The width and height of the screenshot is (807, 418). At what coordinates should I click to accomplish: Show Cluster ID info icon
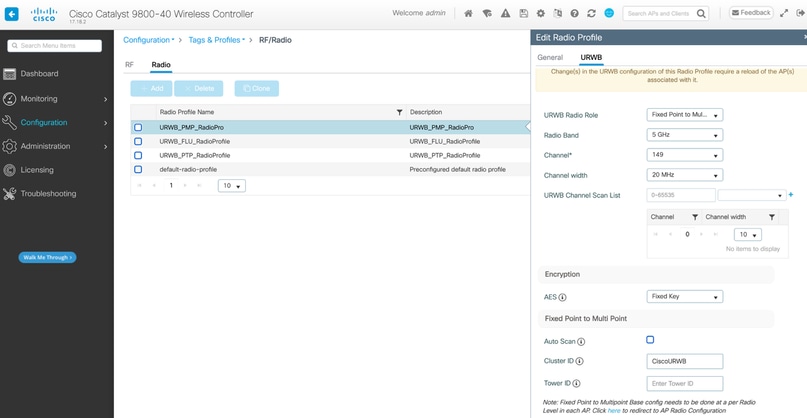tap(580, 361)
